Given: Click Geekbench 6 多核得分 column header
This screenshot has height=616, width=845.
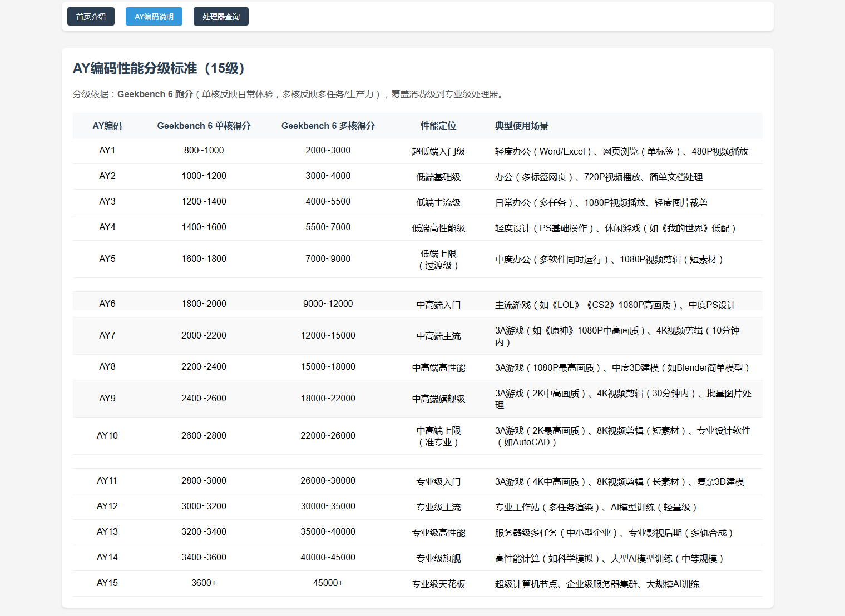Looking at the screenshot, I should tap(328, 126).
